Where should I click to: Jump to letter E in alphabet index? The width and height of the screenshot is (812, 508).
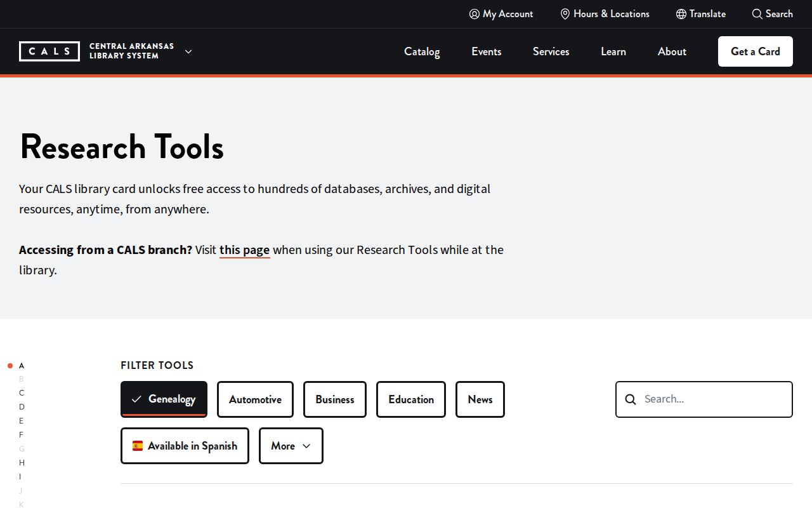(x=21, y=421)
